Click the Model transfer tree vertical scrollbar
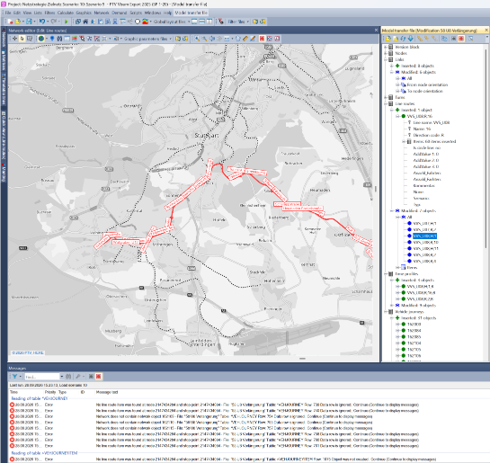 [x=486, y=148]
